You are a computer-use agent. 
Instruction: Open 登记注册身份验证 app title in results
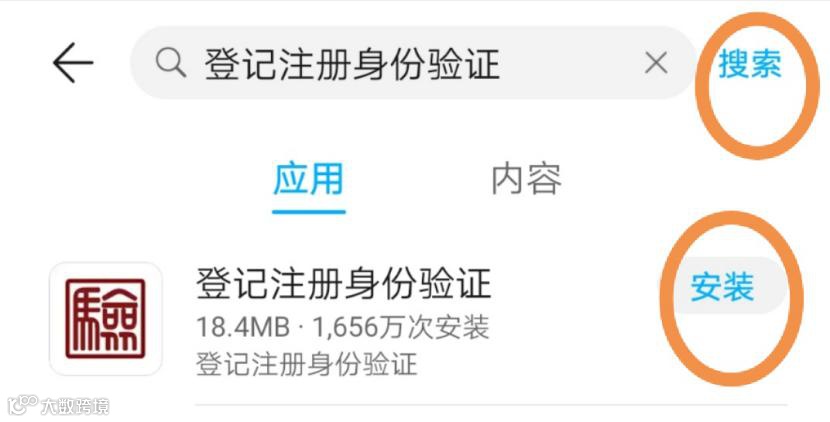(x=344, y=284)
